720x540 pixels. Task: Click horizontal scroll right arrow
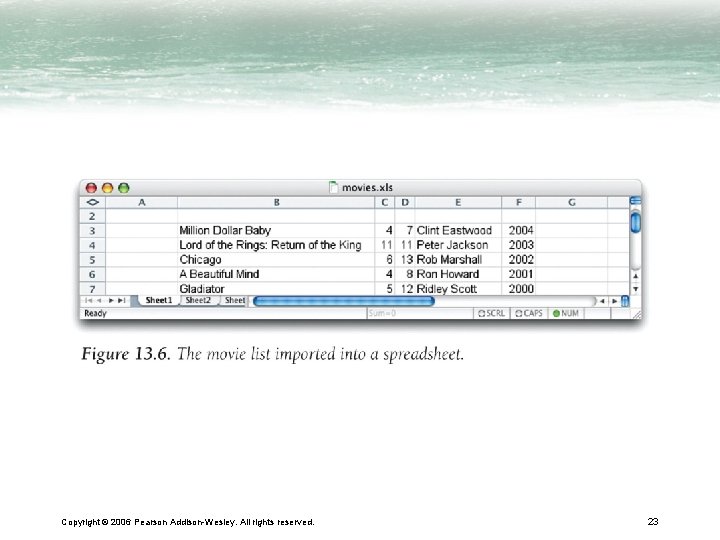pos(614,301)
